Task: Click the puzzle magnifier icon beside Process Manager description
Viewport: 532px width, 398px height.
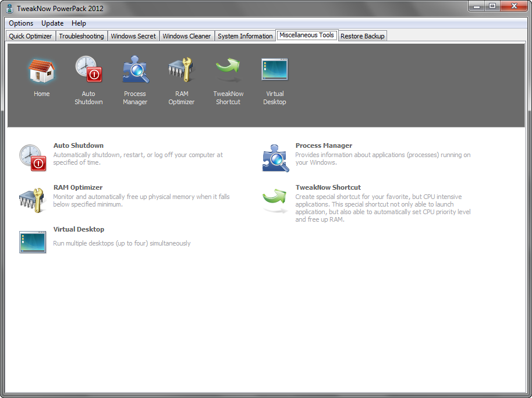Action: tap(275, 158)
